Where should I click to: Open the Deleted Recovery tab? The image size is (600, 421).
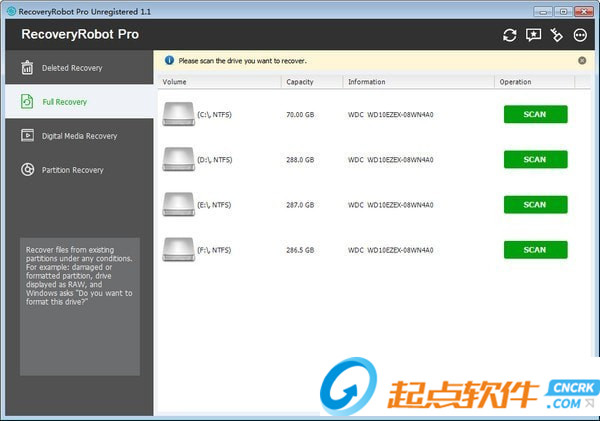tap(79, 67)
